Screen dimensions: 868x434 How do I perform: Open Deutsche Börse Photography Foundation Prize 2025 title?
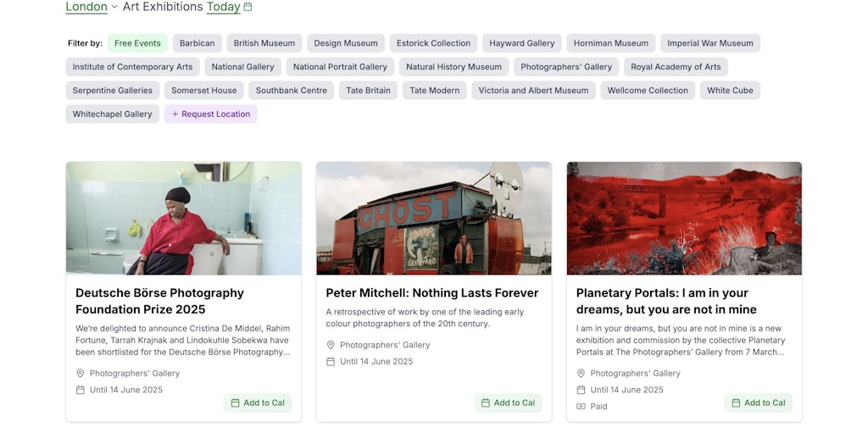click(x=160, y=301)
